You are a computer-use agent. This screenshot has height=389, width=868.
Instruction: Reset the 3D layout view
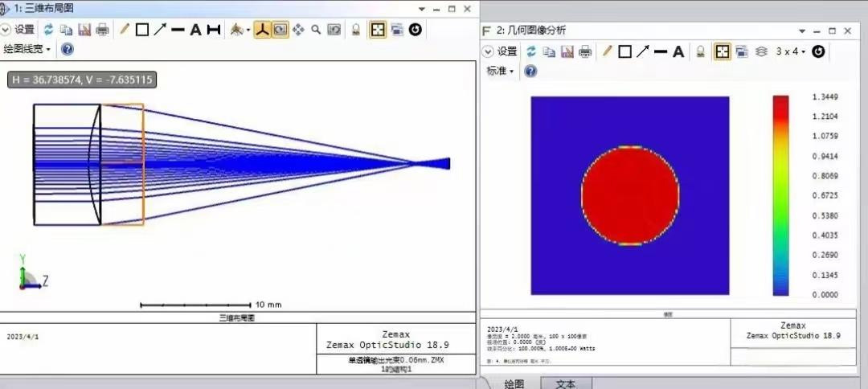coord(334,29)
